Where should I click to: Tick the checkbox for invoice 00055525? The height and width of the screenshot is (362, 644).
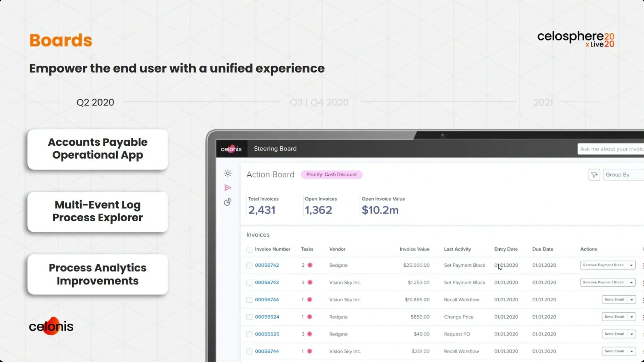[x=249, y=334]
